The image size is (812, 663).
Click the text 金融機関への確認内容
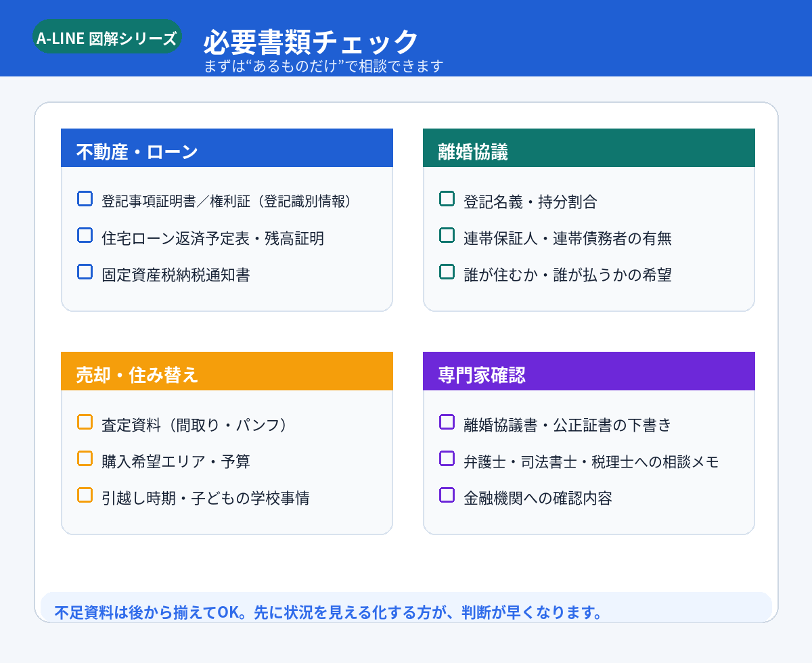pos(538,498)
